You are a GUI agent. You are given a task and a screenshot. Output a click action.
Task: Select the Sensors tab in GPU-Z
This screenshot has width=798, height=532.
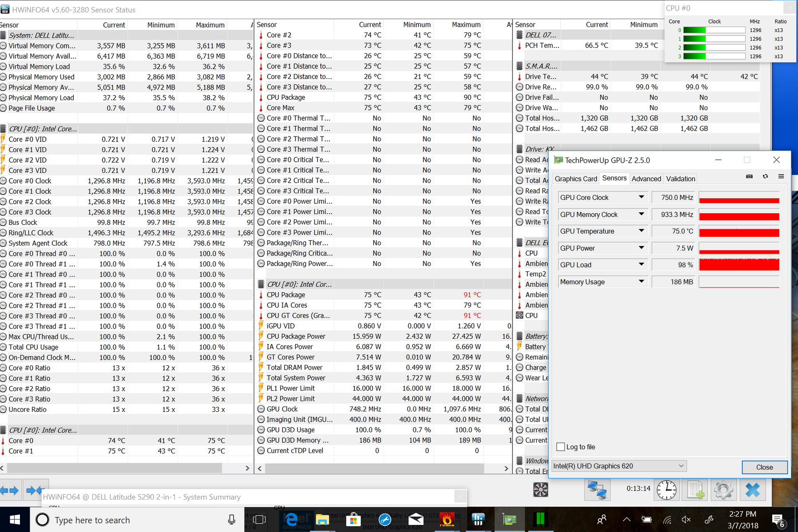click(614, 178)
